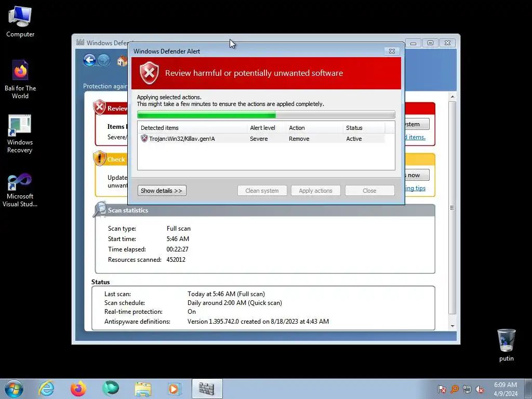The height and width of the screenshot is (399, 532).
Task: Click Defender window scrollbar down arrow
Action: (x=453, y=326)
